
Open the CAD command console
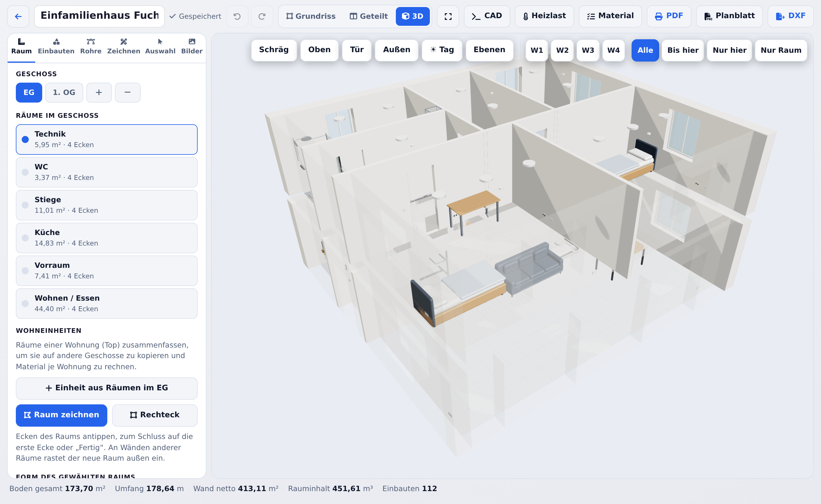(486, 16)
